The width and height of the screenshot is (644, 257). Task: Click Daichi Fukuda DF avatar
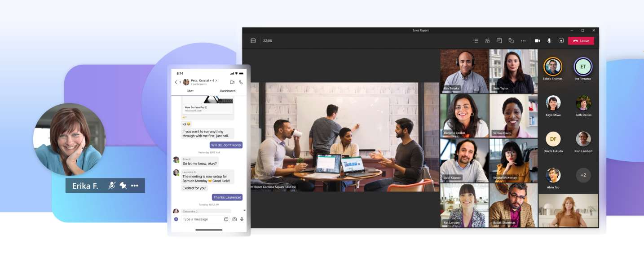[x=553, y=139]
